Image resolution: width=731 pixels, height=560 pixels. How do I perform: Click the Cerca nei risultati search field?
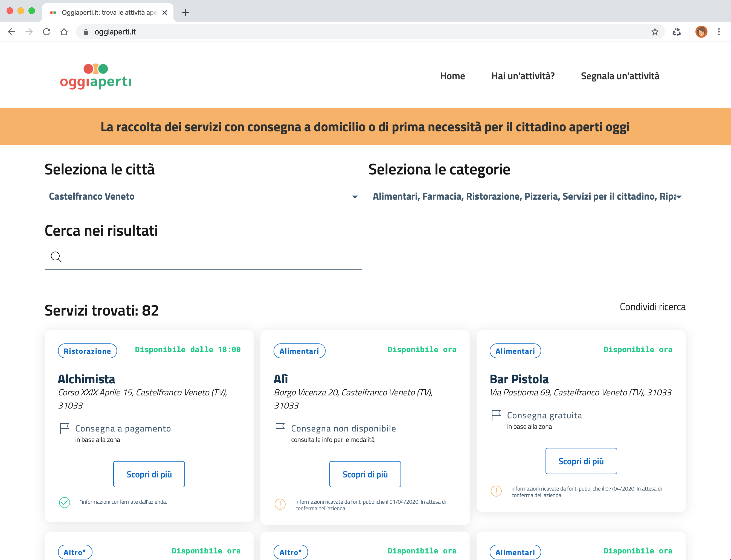click(x=204, y=257)
